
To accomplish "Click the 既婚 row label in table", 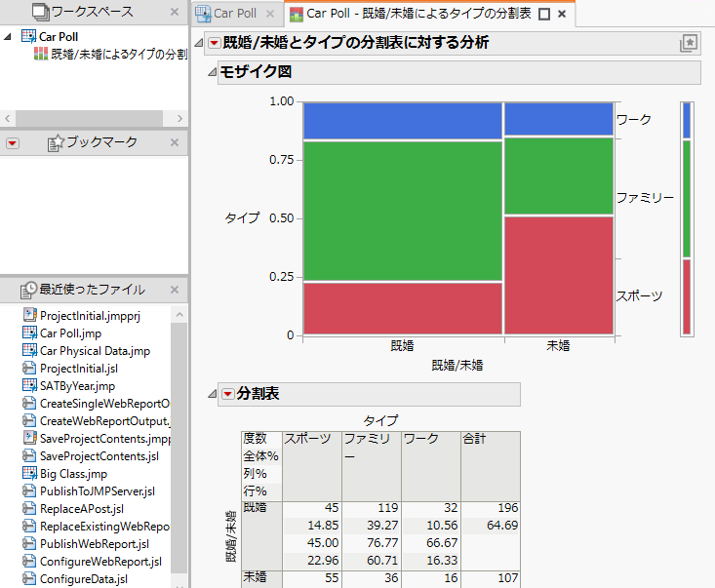I will 255,507.
